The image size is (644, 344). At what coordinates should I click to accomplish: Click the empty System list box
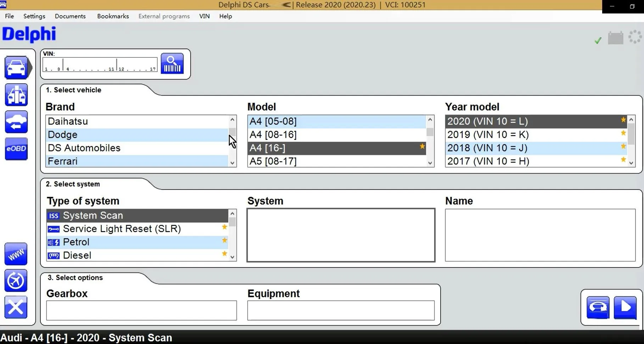pyautogui.click(x=341, y=235)
